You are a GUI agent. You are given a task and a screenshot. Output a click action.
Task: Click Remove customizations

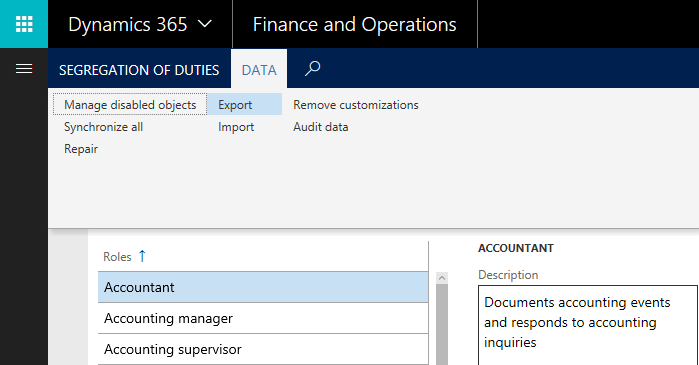click(356, 105)
